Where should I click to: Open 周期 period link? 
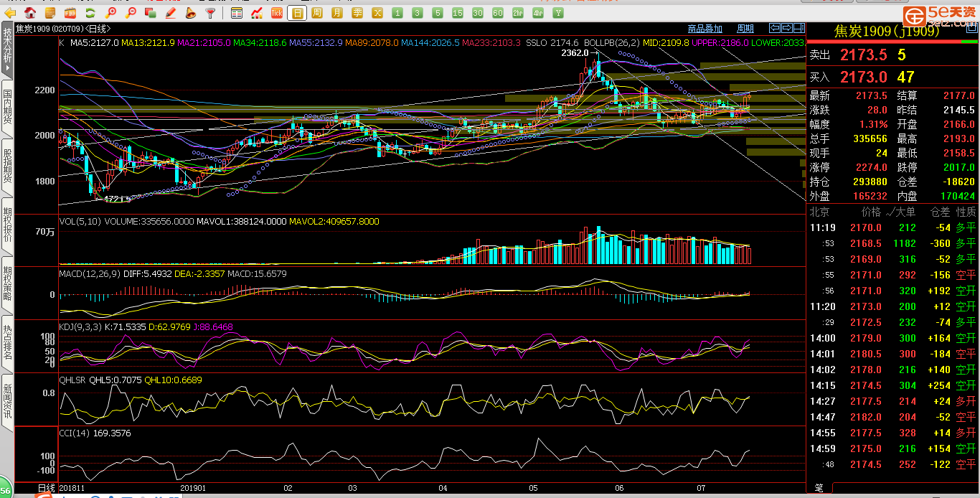point(745,29)
